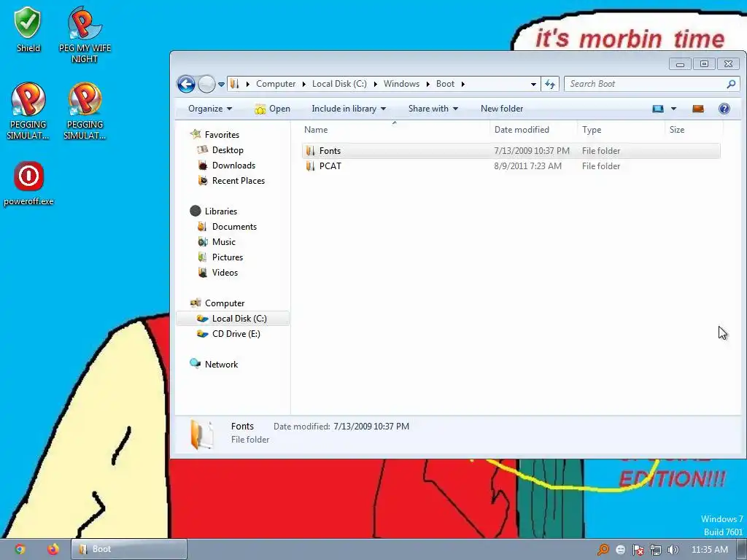
Task: Click the 11:35 AM taskbar clock
Action: 709,550
